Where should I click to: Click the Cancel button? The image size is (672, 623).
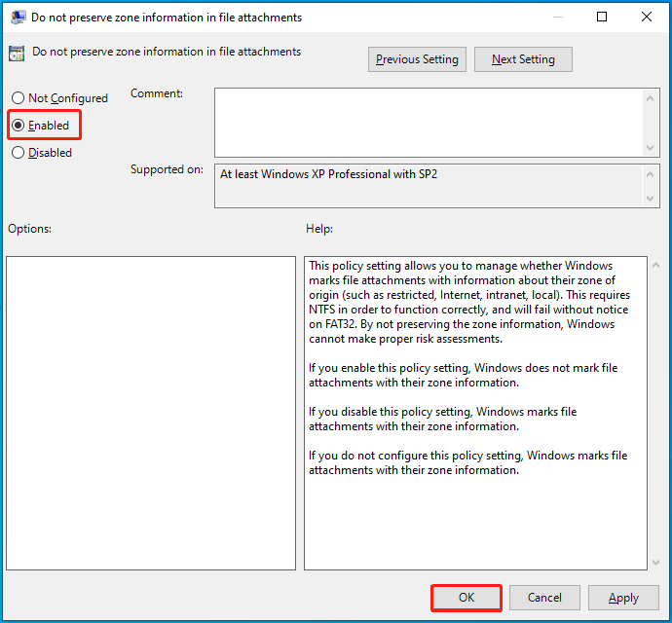click(x=544, y=598)
